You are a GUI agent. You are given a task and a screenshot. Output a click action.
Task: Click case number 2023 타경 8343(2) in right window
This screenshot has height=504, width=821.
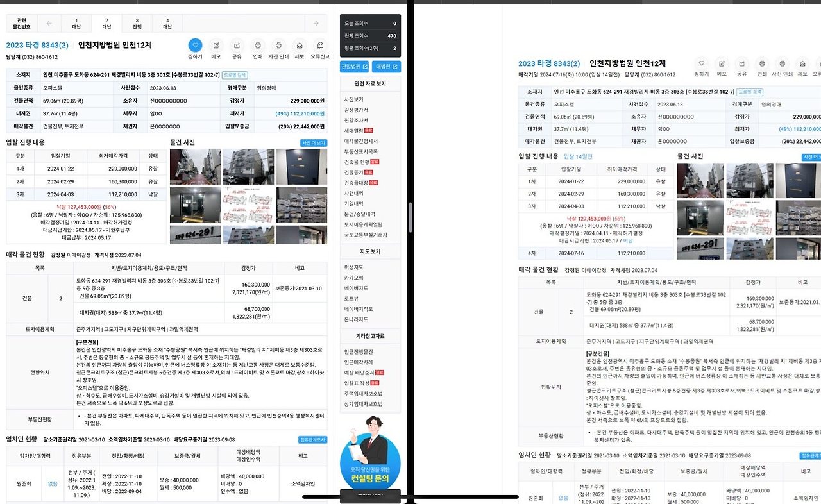(x=549, y=63)
